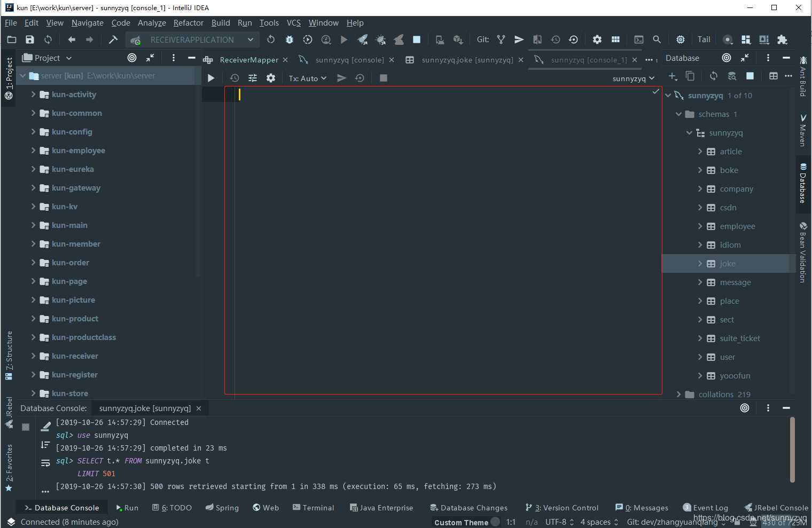
Task: Open console settings gear icon
Action: pos(271,78)
